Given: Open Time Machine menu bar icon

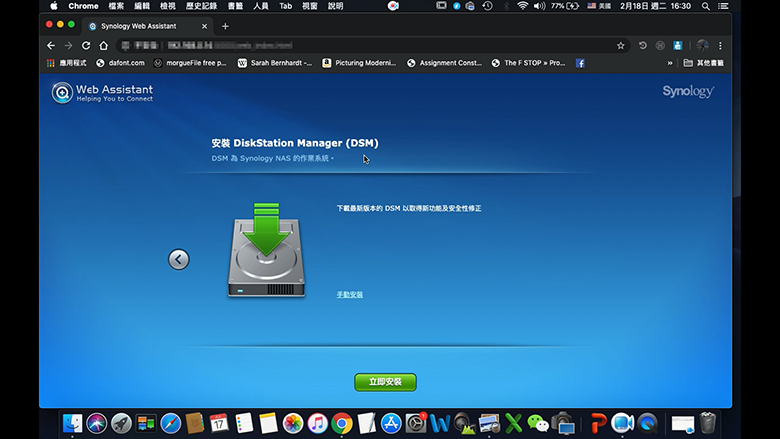Looking at the screenshot, I should point(488,6).
